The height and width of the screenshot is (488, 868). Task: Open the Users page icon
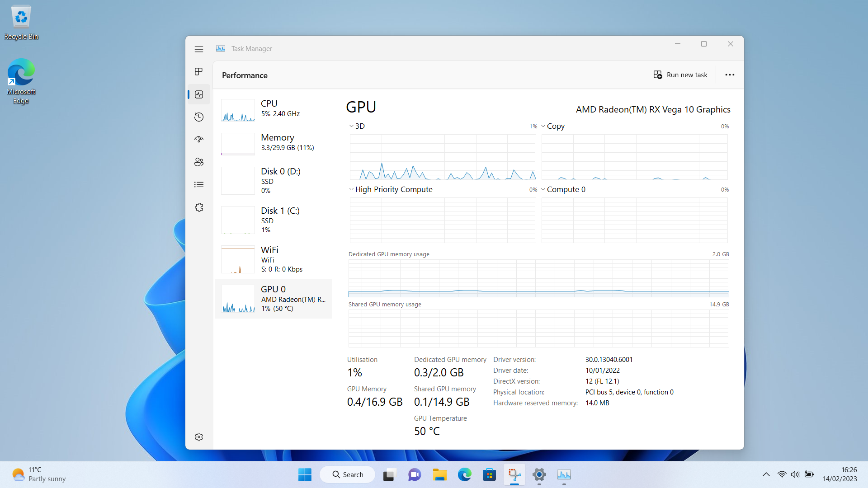[199, 162]
